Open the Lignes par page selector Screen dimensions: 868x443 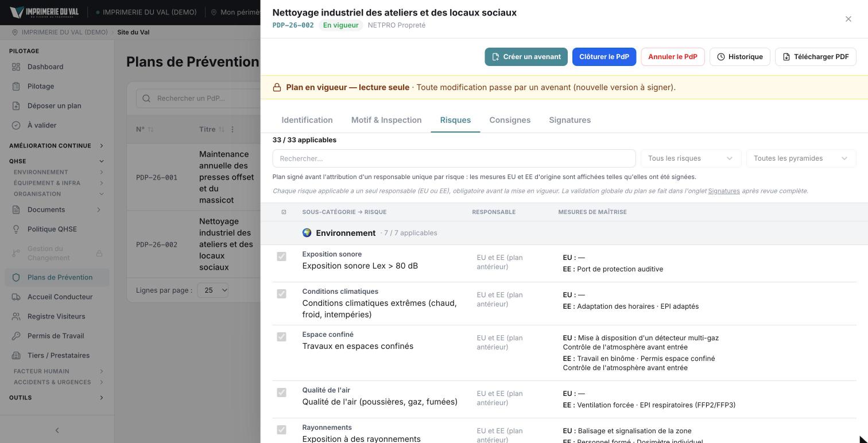tap(213, 290)
